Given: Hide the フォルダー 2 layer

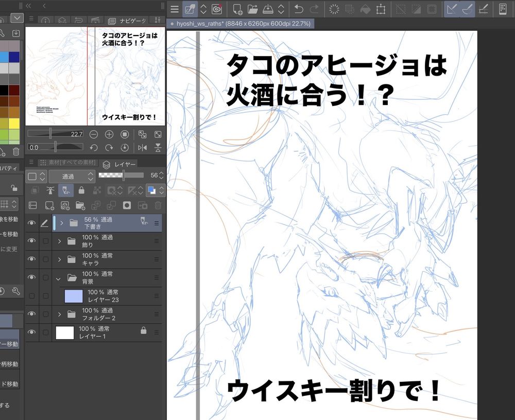Looking at the screenshot, I should click(x=31, y=314).
